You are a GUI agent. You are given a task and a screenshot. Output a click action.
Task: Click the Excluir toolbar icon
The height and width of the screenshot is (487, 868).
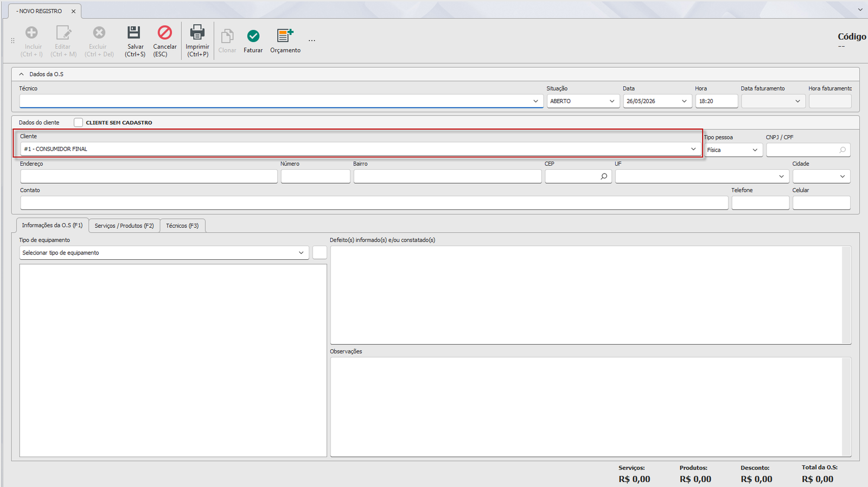pyautogui.click(x=99, y=33)
